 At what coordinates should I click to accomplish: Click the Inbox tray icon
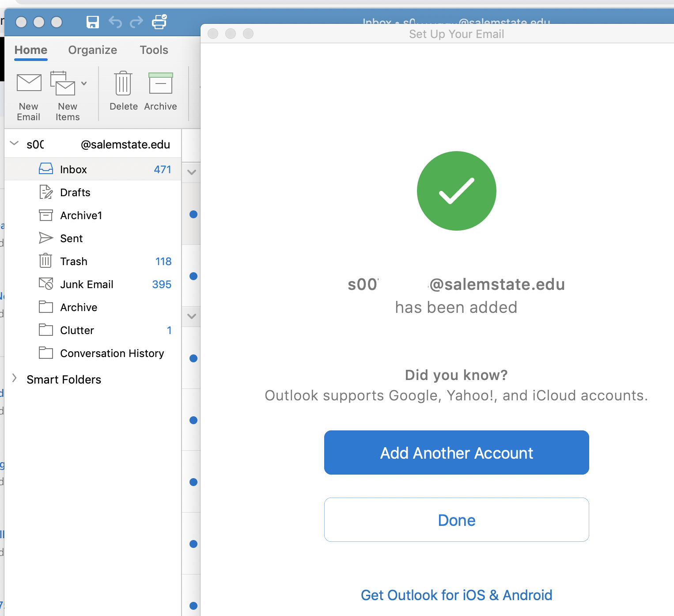click(x=46, y=169)
